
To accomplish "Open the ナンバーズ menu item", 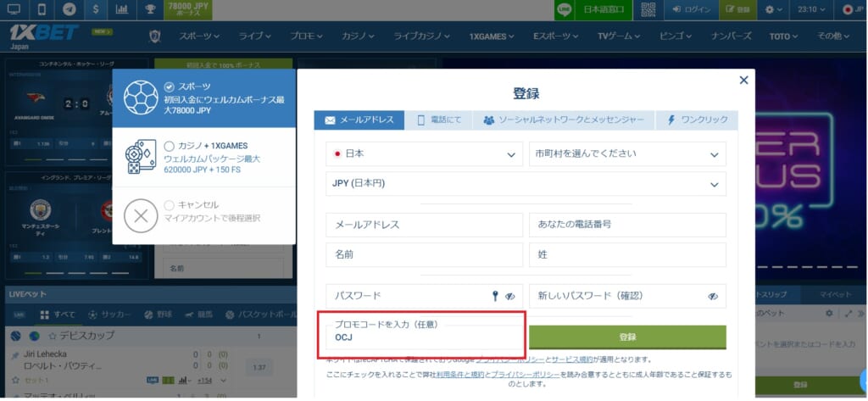I will [x=732, y=36].
